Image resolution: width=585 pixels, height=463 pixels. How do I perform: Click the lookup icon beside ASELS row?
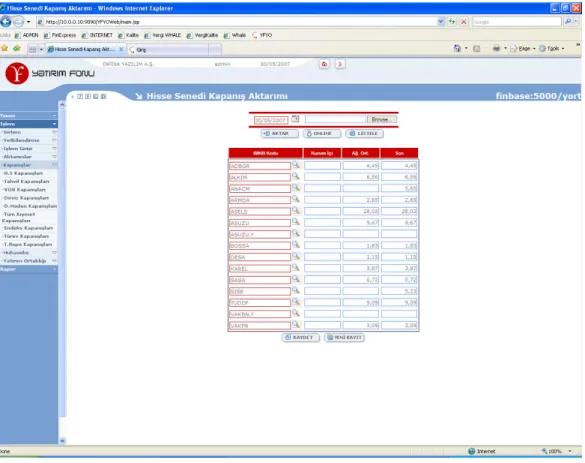click(296, 210)
